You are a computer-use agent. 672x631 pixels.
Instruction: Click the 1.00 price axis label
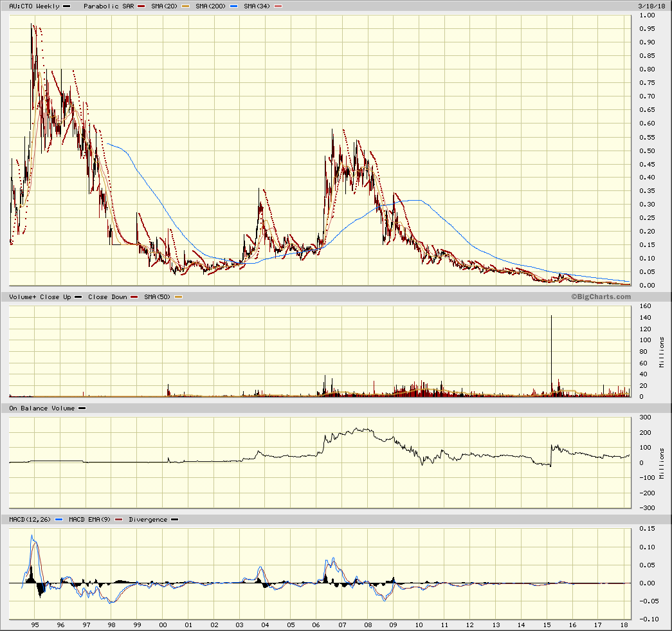[x=647, y=15]
